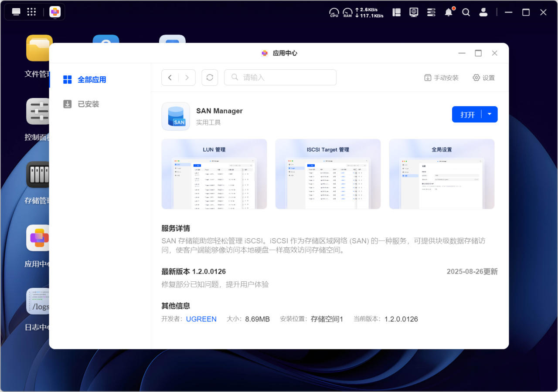Screen dimensions: 558x392
Task: Click 手动安装 manual install
Action: tap(442, 78)
